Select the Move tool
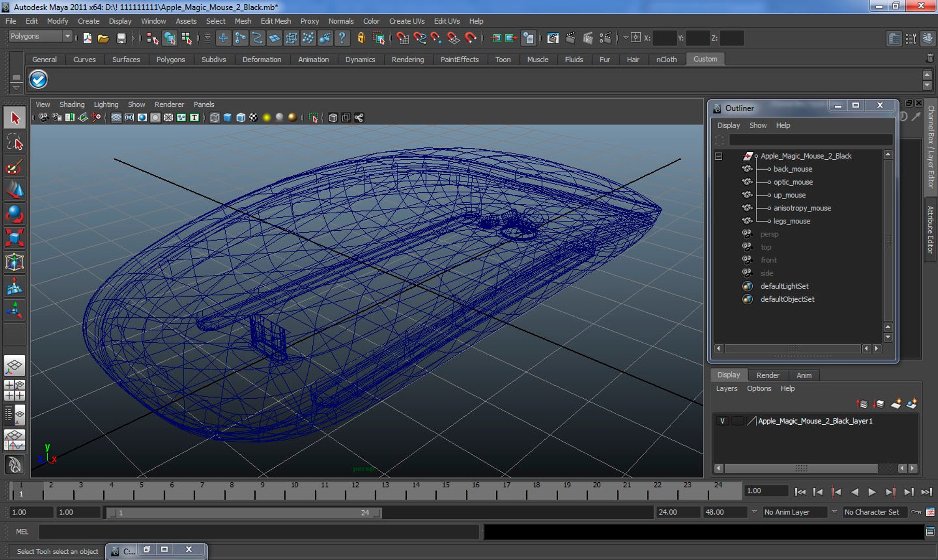The height and width of the screenshot is (560, 938). pos(15,190)
